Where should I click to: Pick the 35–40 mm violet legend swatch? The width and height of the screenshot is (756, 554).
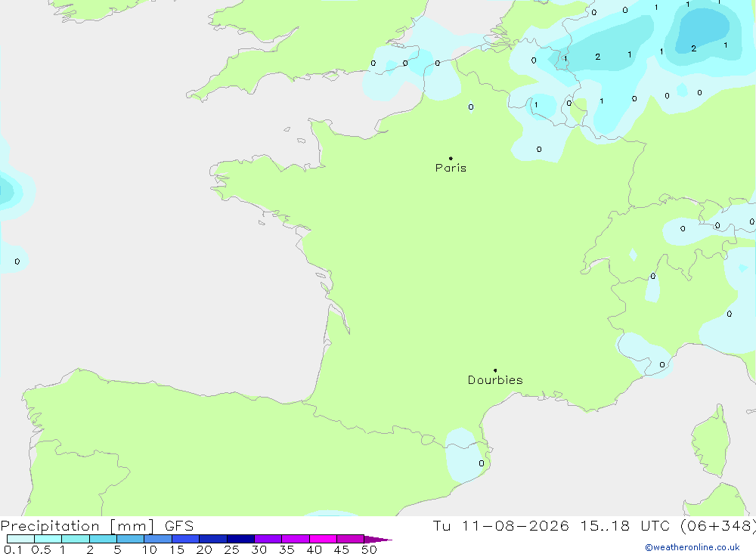(x=296, y=539)
